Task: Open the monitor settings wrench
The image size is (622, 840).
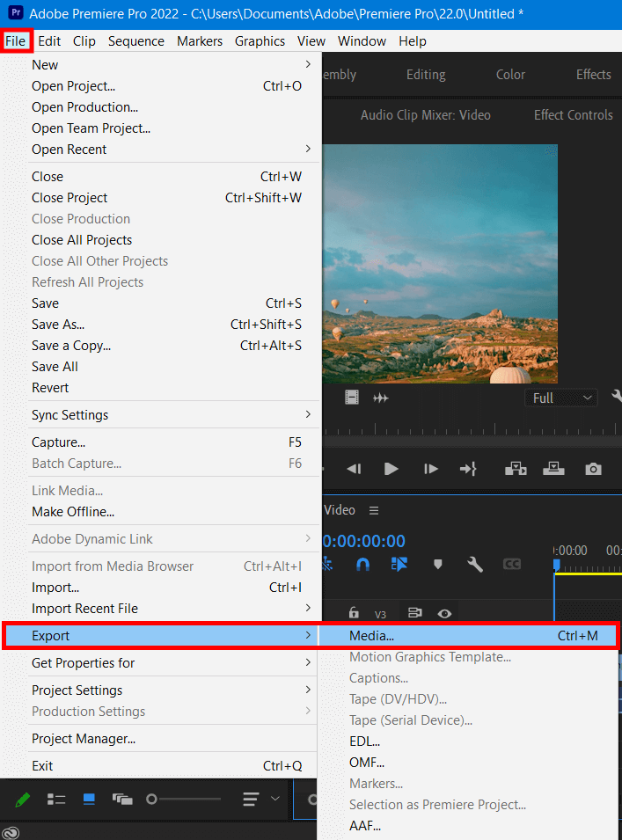Action: tap(617, 397)
